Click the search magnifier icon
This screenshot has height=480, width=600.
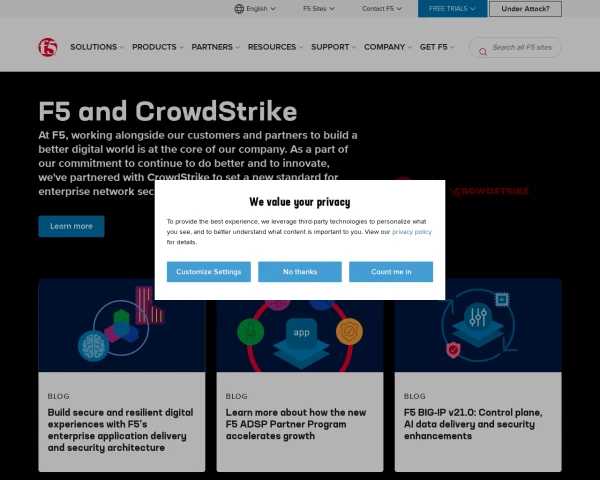(x=483, y=52)
